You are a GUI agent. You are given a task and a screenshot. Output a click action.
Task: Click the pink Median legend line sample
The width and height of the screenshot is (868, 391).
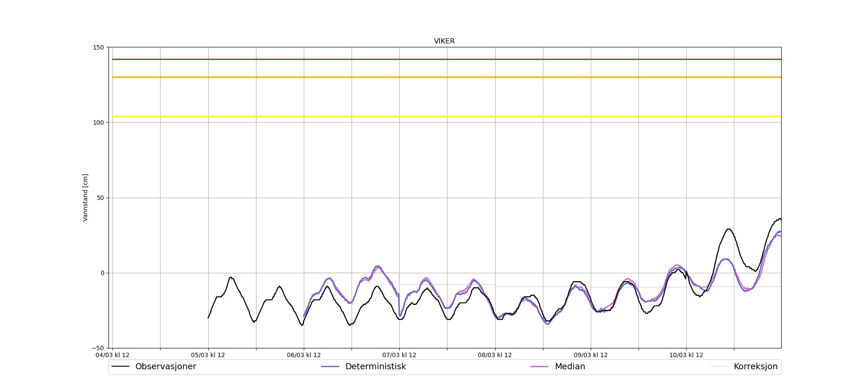pyautogui.click(x=539, y=367)
